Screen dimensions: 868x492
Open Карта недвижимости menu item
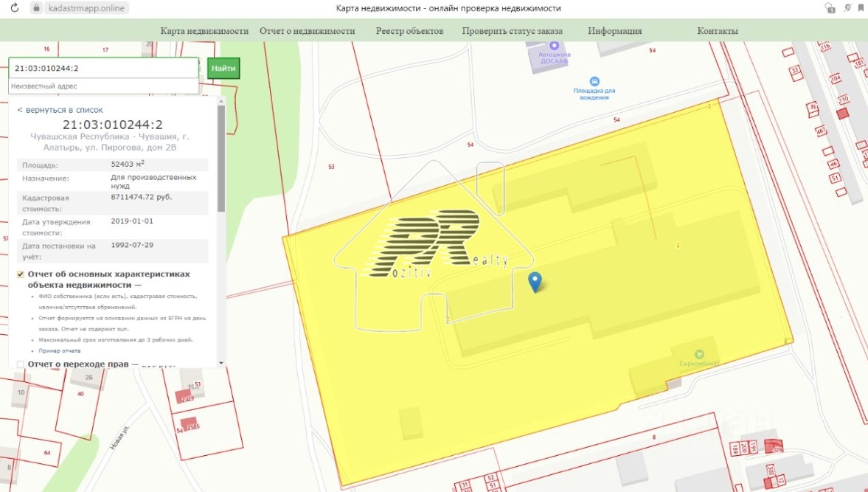click(x=204, y=31)
